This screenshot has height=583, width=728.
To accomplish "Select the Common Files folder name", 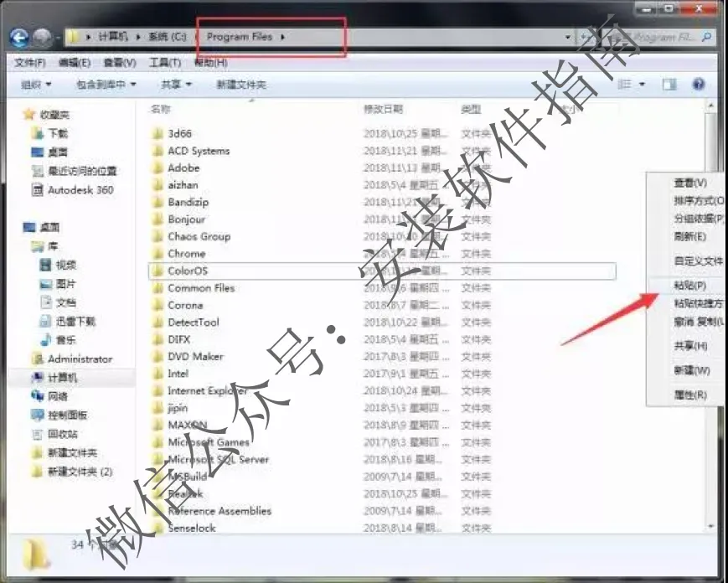I will (201, 288).
